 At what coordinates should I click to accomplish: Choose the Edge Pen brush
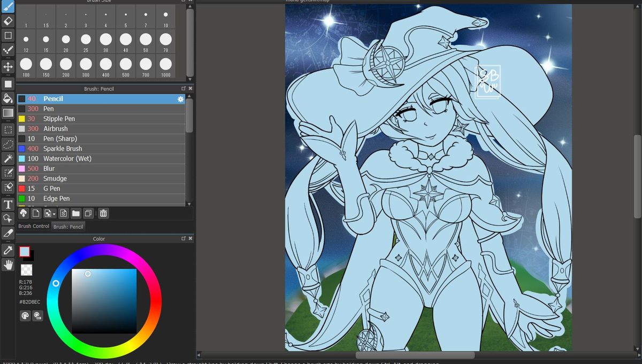101,198
